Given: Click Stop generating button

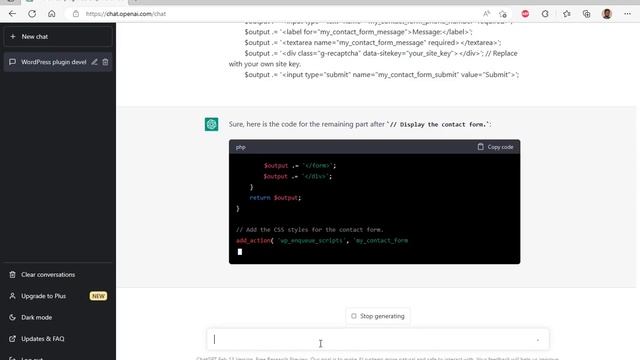Looking at the screenshot, I should pos(378,316).
